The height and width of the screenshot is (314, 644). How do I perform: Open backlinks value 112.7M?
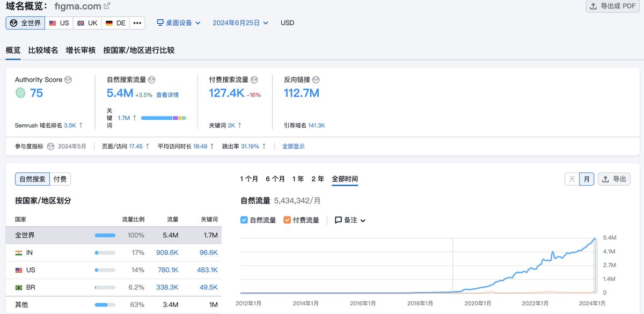(x=302, y=93)
